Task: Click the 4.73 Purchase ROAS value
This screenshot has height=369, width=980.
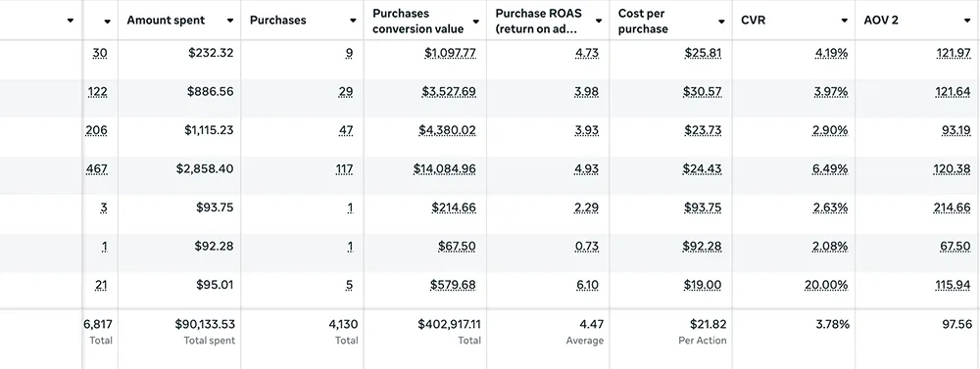Action: (586, 53)
